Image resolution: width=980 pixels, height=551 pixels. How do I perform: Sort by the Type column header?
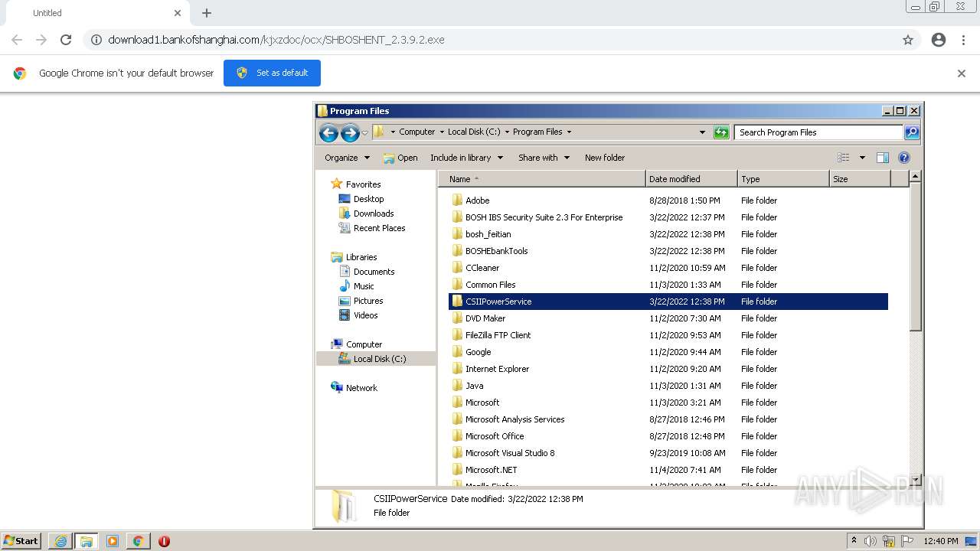tap(783, 179)
